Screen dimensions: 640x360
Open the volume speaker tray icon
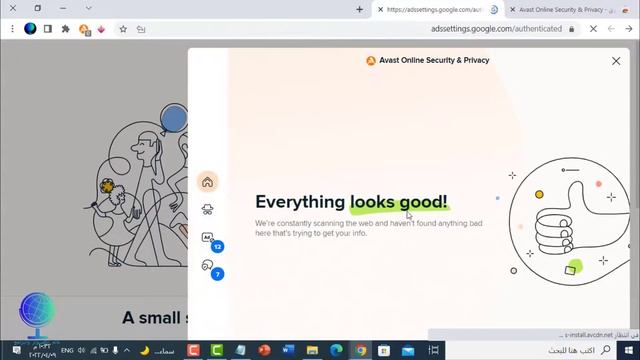(81, 350)
